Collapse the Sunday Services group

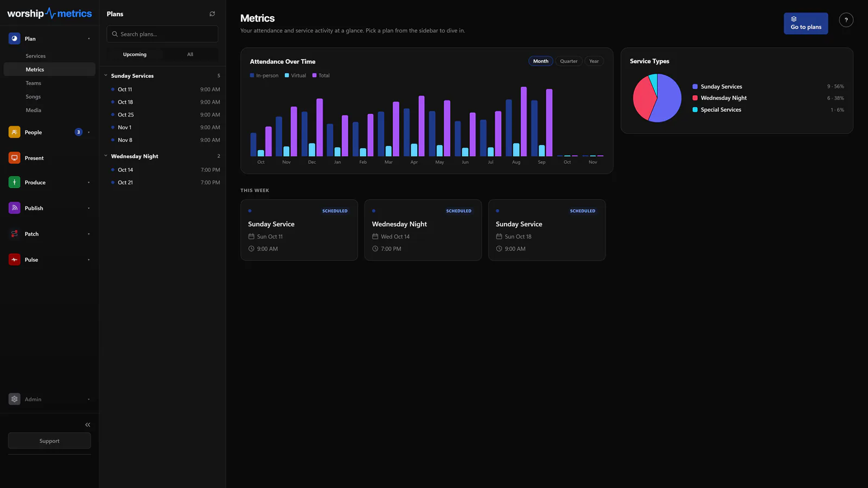[x=106, y=75]
